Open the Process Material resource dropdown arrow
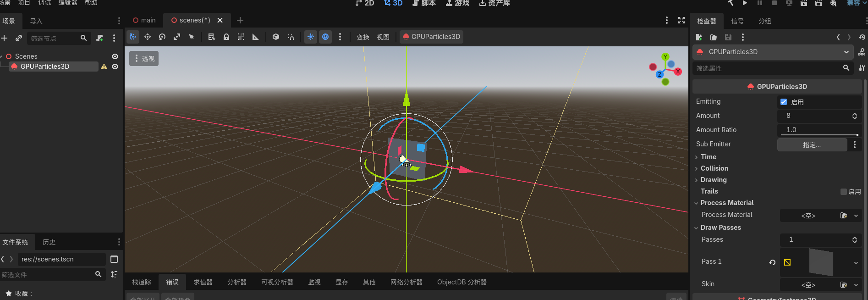Image resolution: width=868 pixels, height=300 pixels. click(x=856, y=216)
